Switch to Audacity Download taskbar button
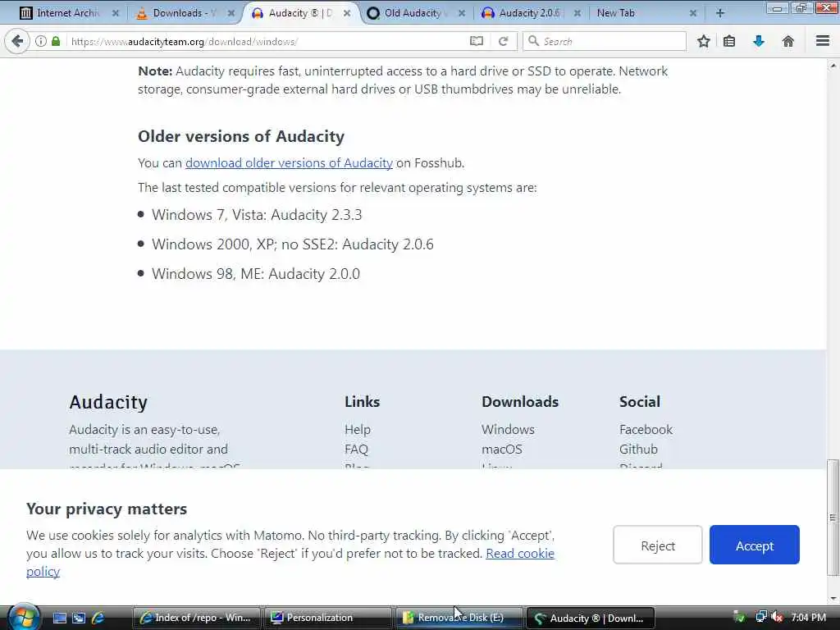840x630 pixels. click(x=591, y=618)
